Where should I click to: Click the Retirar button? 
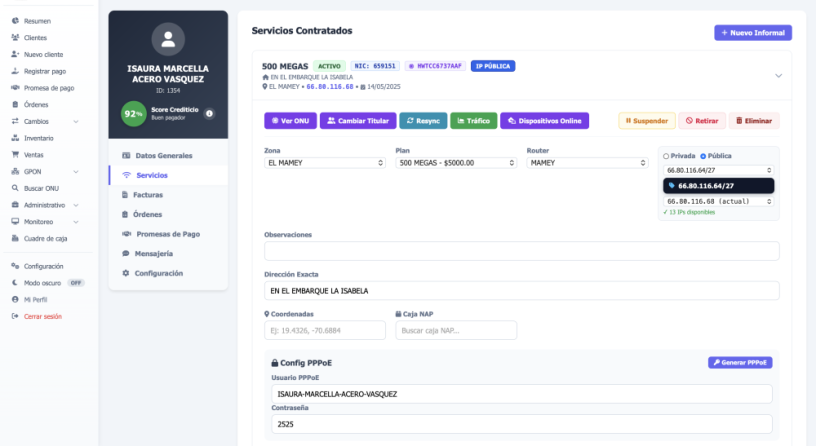702,121
